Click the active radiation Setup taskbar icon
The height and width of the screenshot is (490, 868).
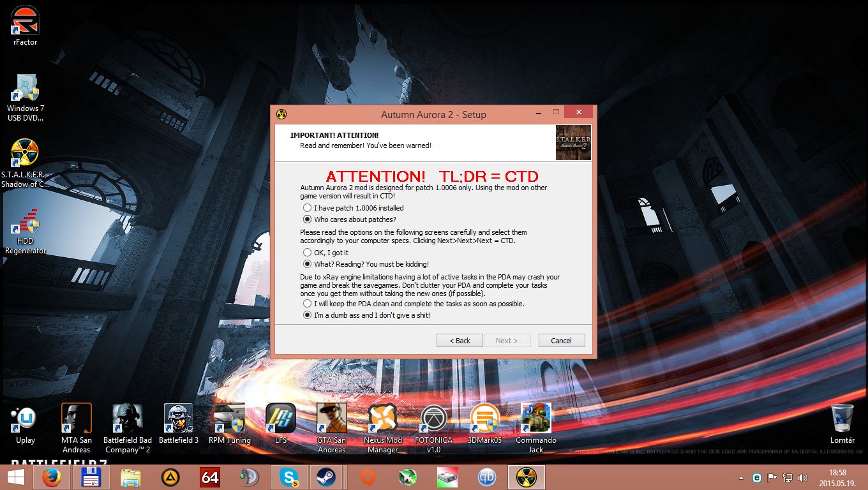point(527,477)
